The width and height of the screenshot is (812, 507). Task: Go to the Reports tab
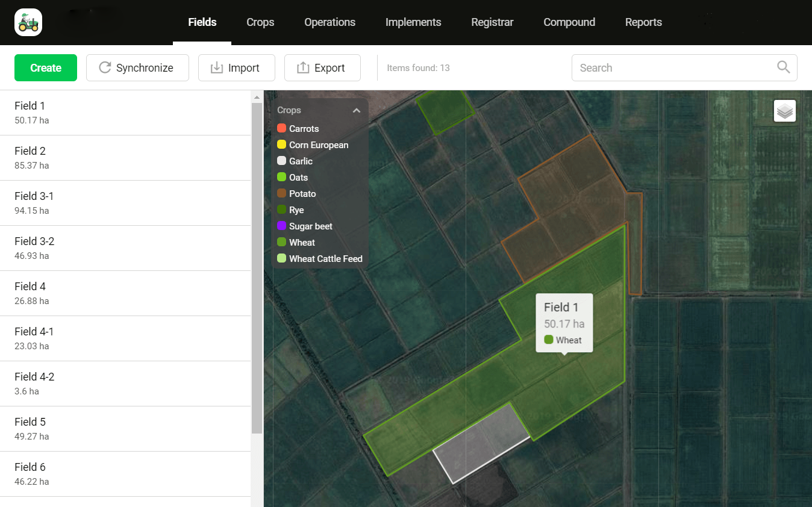tap(643, 22)
